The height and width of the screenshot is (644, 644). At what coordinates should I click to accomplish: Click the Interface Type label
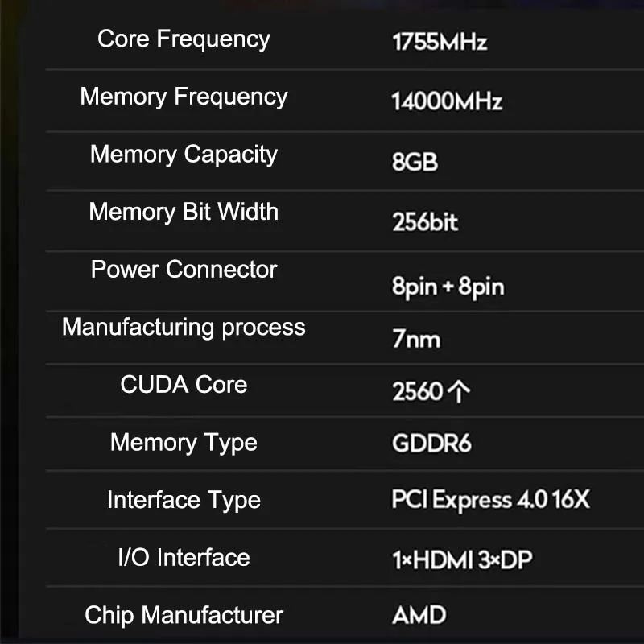[x=184, y=500]
